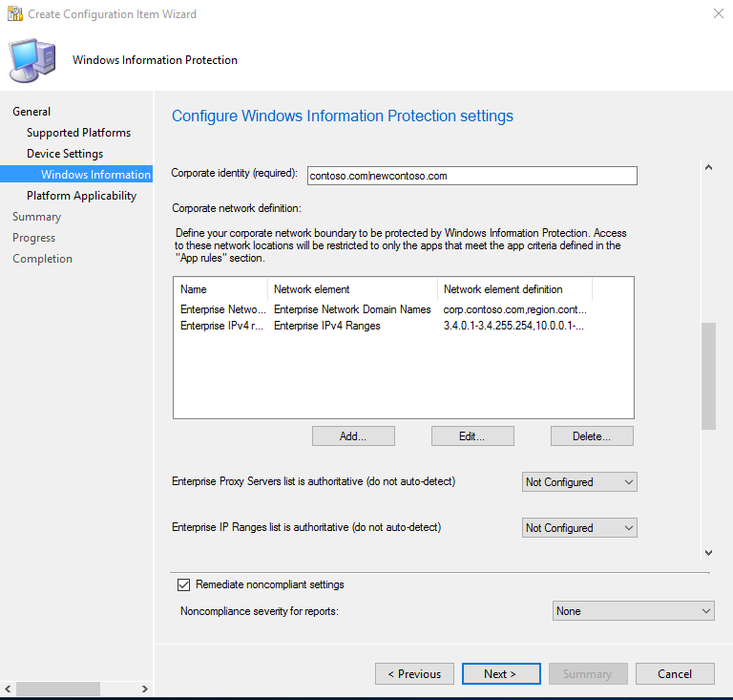Click the Next > button

(501, 674)
